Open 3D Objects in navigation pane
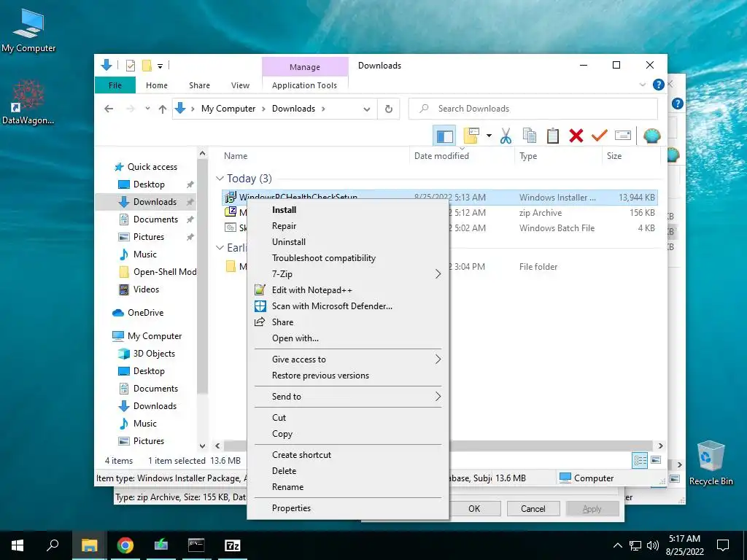The image size is (747, 560). (x=154, y=354)
